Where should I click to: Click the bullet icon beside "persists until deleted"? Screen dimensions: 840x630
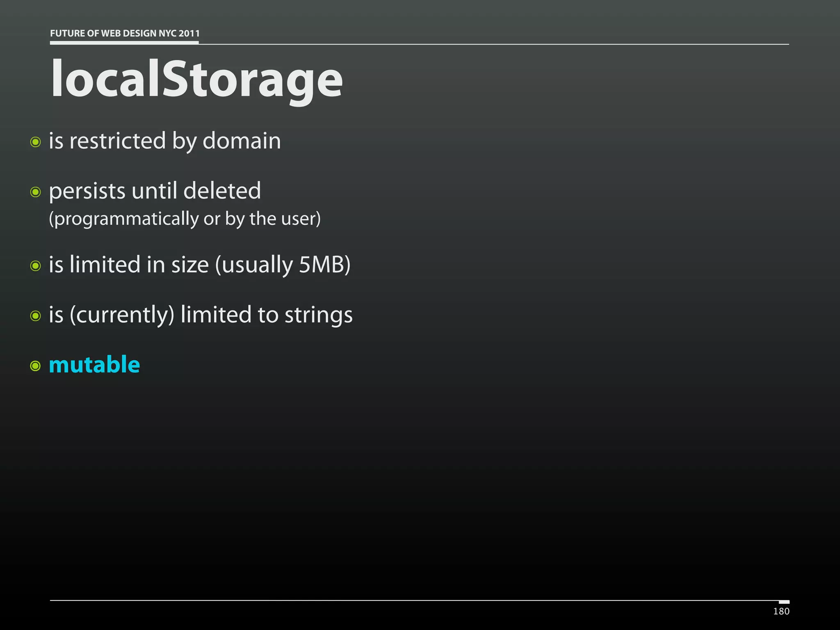click(x=36, y=192)
